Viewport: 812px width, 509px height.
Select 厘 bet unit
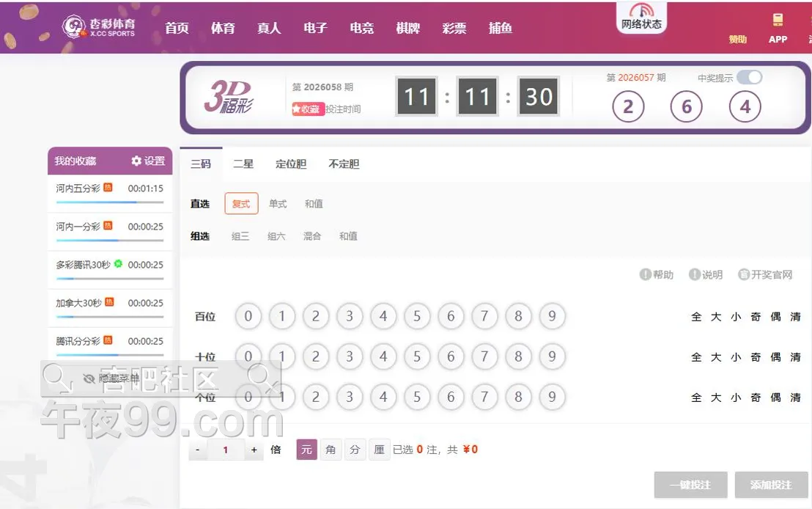tap(379, 450)
